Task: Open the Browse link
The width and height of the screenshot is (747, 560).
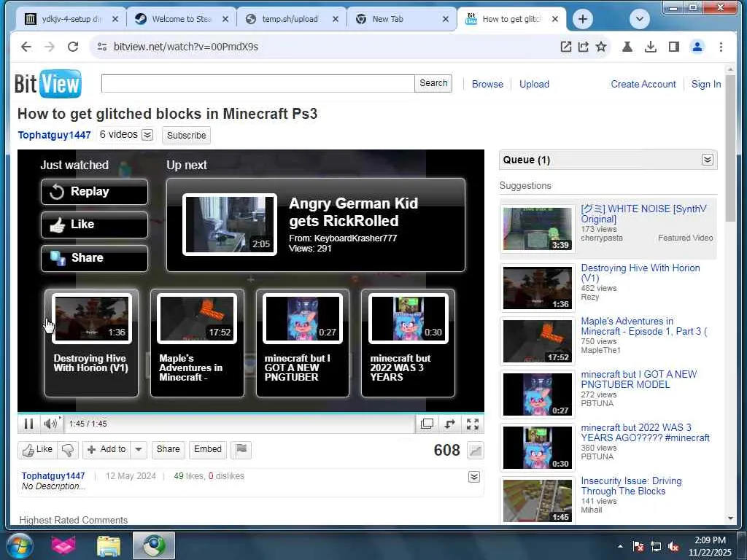Action: tap(487, 85)
